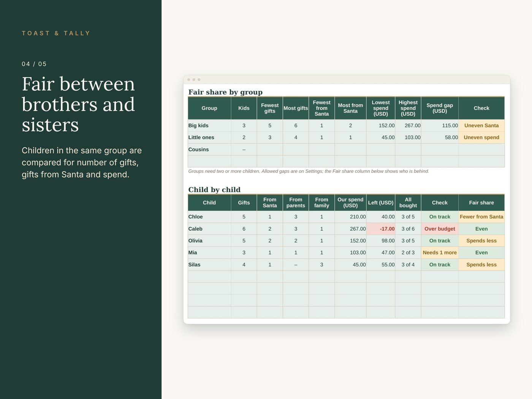Click the Group column header
The width and height of the screenshot is (532, 399).
coord(209,108)
